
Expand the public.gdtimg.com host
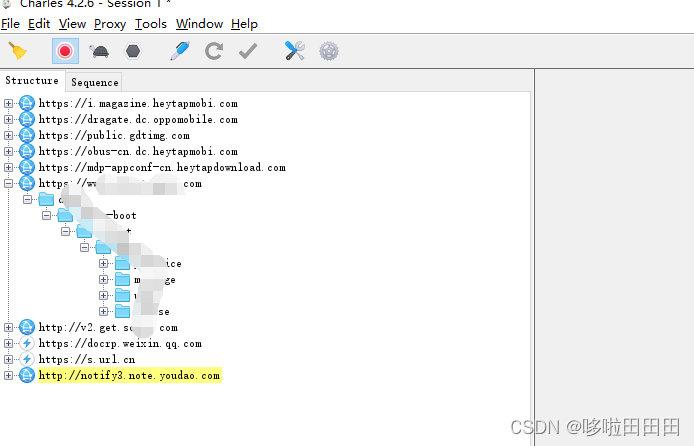pos(8,135)
